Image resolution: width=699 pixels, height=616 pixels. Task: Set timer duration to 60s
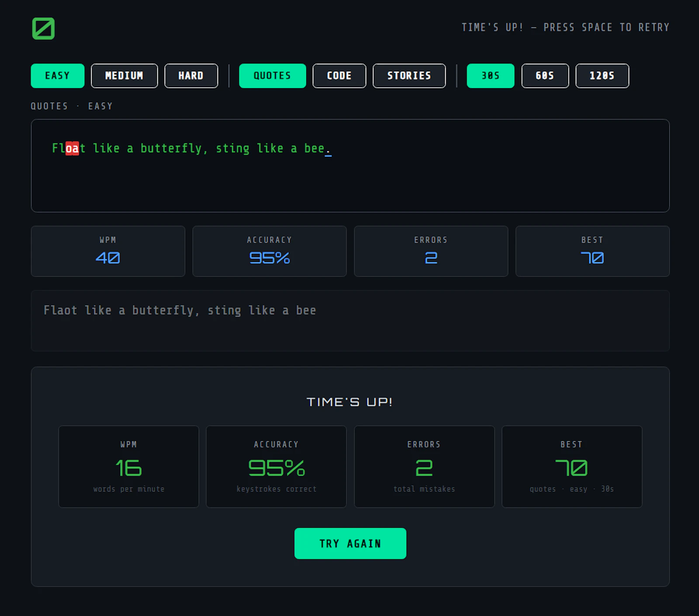tap(545, 76)
